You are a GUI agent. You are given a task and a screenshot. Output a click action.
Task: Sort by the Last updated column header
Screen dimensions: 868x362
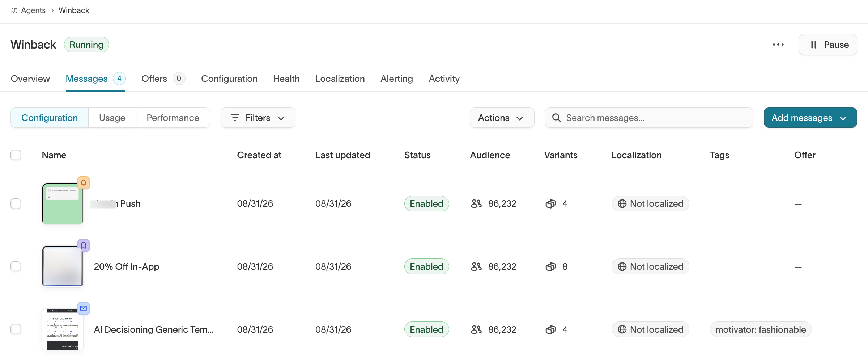343,155
